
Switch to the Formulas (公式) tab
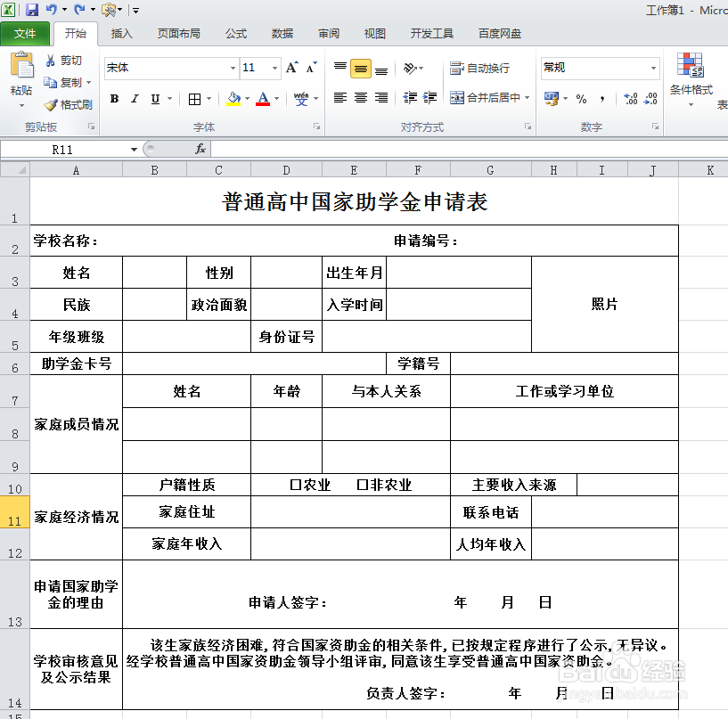point(236,34)
